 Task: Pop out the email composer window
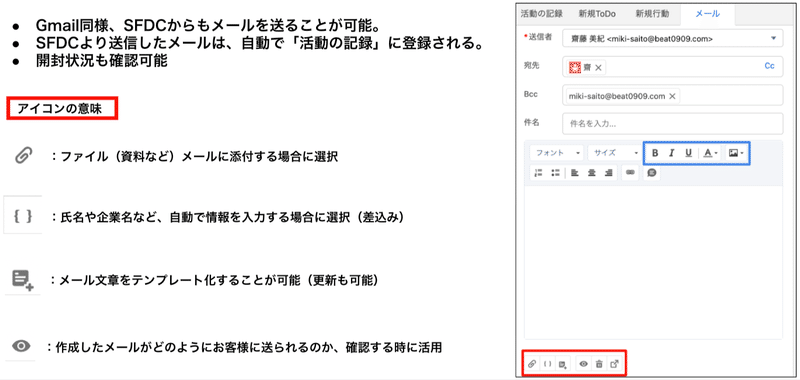coord(615,364)
